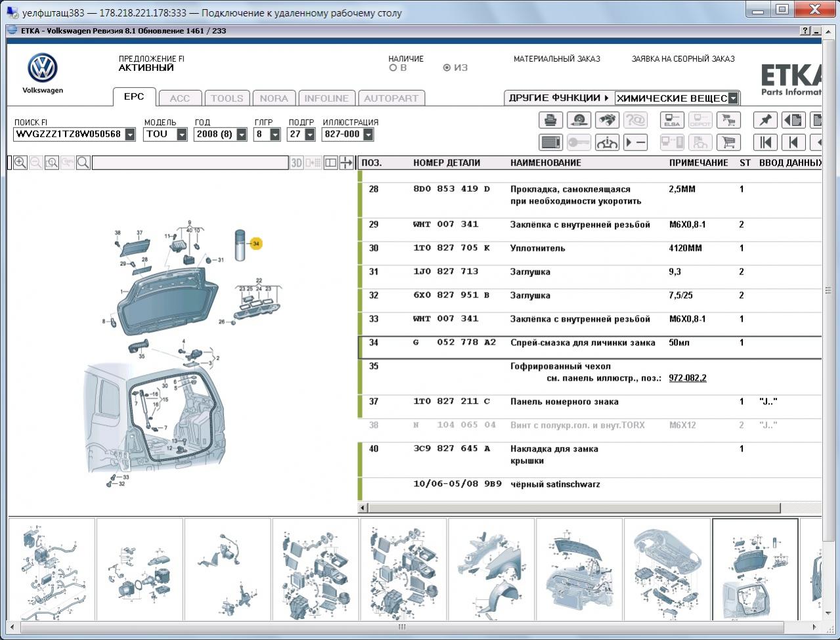The width and height of the screenshot is (840, 640).
Task: Click the parts table scrollbar left arrow
Action: pyautogui.click(x=363, y=508)
